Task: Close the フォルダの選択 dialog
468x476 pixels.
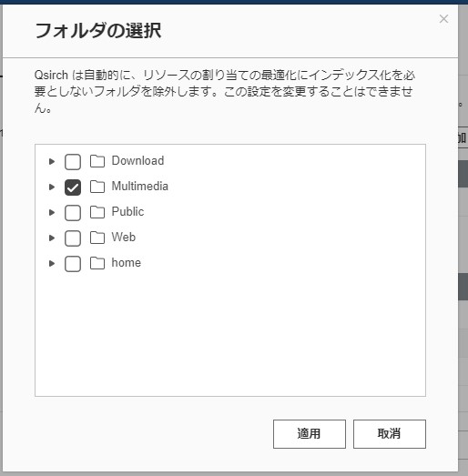Action: pos(443,19)
